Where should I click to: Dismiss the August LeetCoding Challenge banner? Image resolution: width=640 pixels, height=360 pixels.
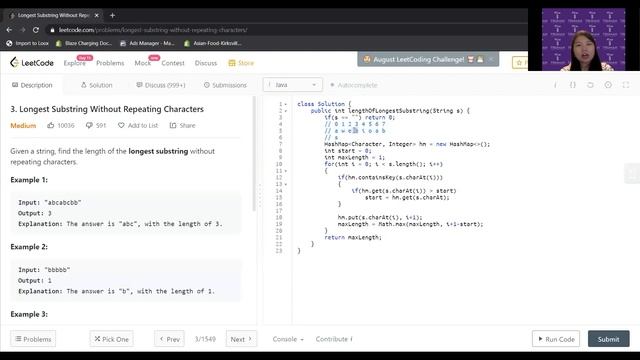point(491,59)
